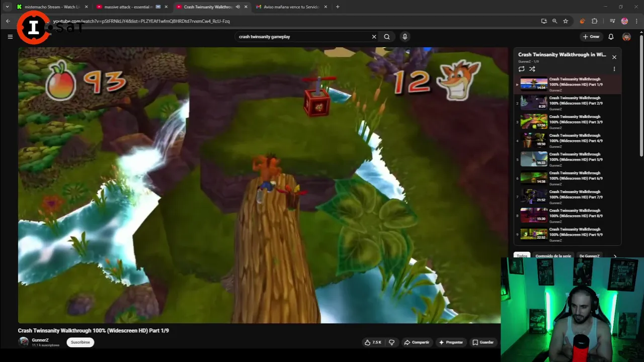Click the browser address bar URL

pos(141,21)
